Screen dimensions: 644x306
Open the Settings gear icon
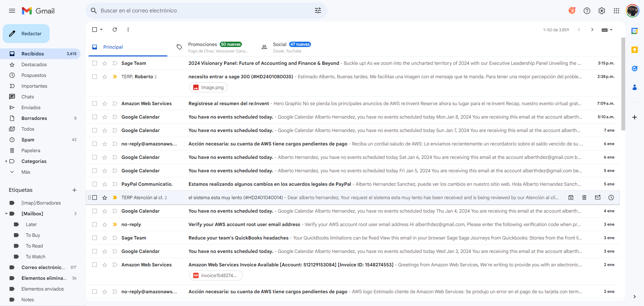point(602,11)
